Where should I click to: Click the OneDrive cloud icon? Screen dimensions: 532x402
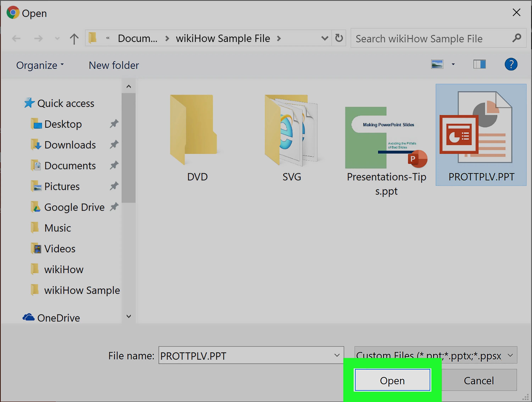coord(29,317)
